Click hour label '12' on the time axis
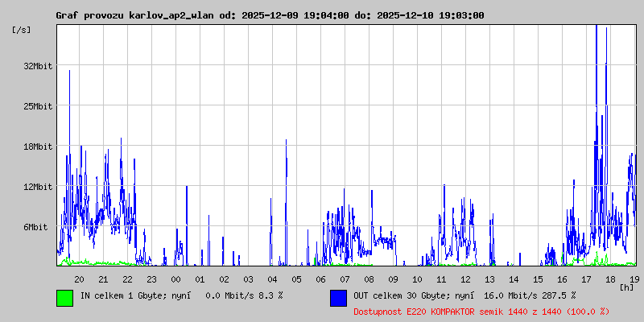 (x=465, y=279)
